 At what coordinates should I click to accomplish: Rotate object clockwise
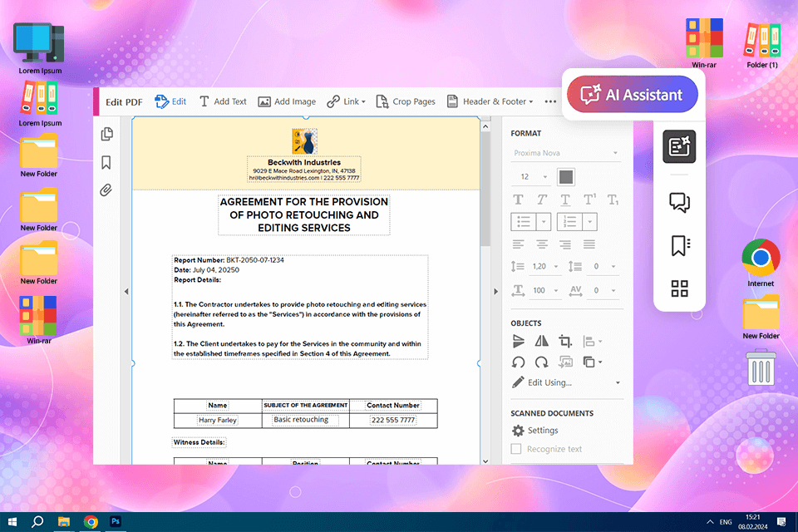pos(541,362)
